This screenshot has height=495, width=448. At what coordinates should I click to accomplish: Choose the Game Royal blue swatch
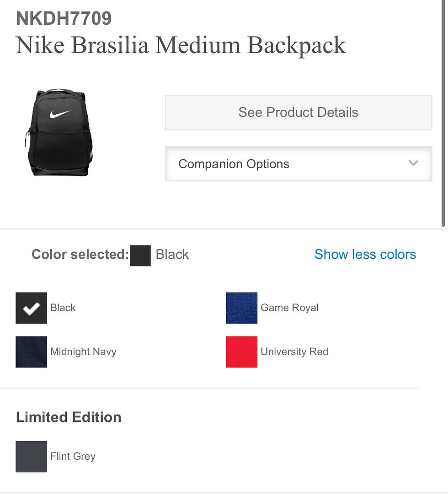[x=241, y=308]
